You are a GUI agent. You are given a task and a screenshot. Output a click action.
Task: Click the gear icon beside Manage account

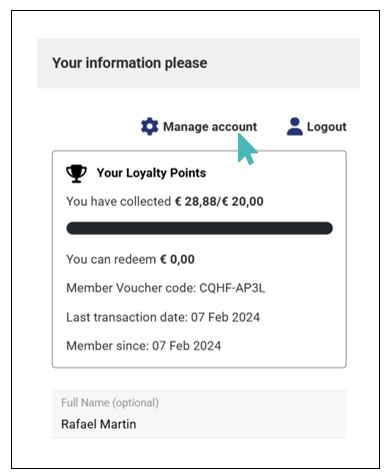coord(149,126)
